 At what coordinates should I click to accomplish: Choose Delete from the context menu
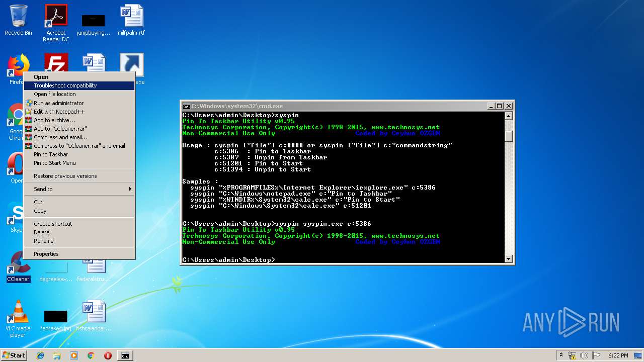tap(79, 232)
